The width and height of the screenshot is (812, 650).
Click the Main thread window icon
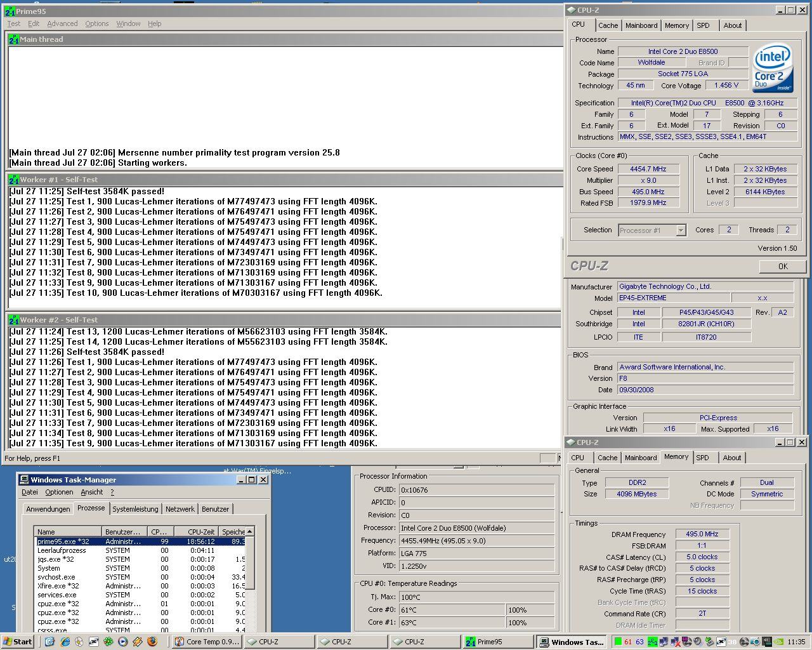pyautogui.click(x=13, y=39)
